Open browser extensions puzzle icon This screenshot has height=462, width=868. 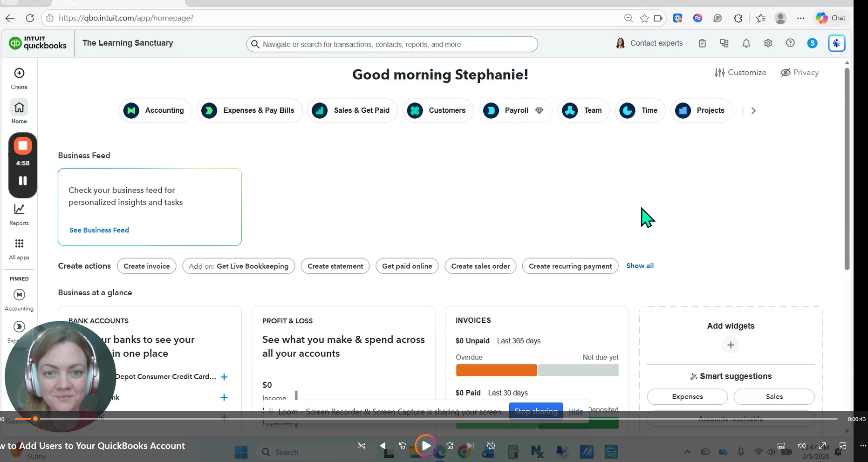coord(738,18)
